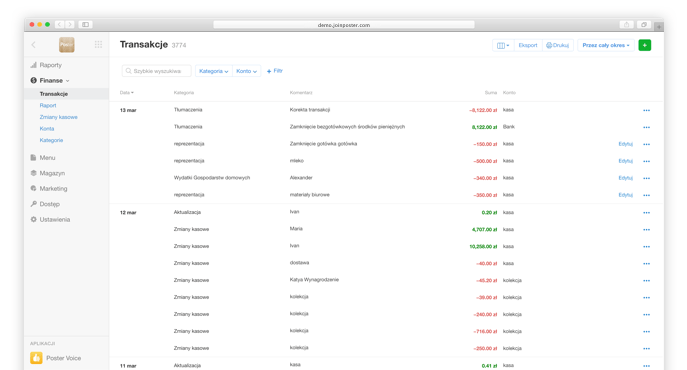Open more options for mleko row
This screenshot has height=370, width=687.
646,161
